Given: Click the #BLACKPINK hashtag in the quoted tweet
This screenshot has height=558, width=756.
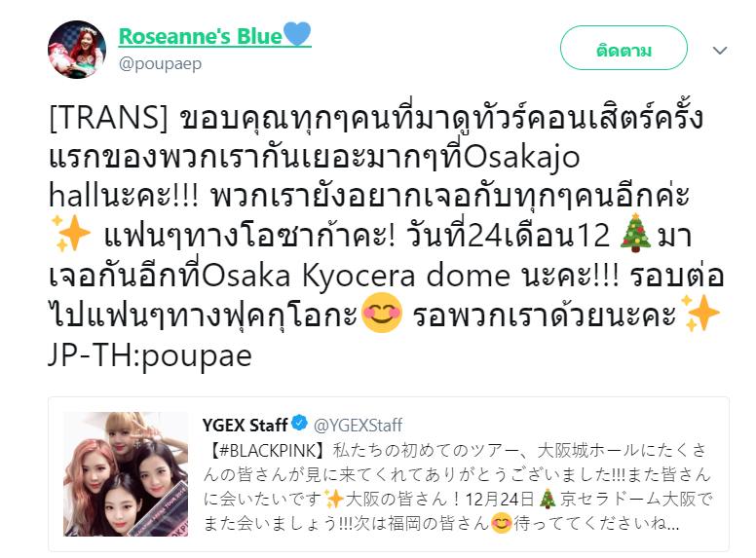Looking at the screenshot, I should pos(264,451).
